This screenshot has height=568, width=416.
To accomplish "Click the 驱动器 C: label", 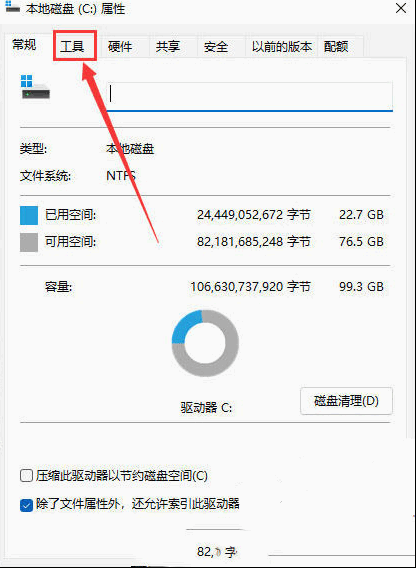I will point(206,408).
